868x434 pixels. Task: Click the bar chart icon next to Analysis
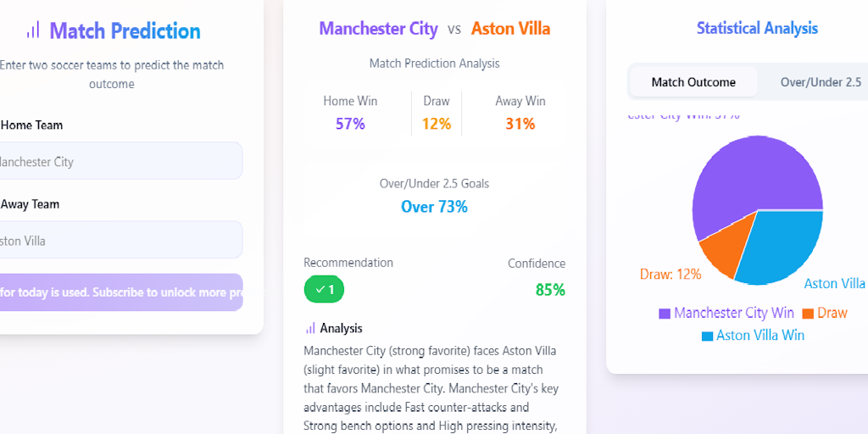point(310,328)
